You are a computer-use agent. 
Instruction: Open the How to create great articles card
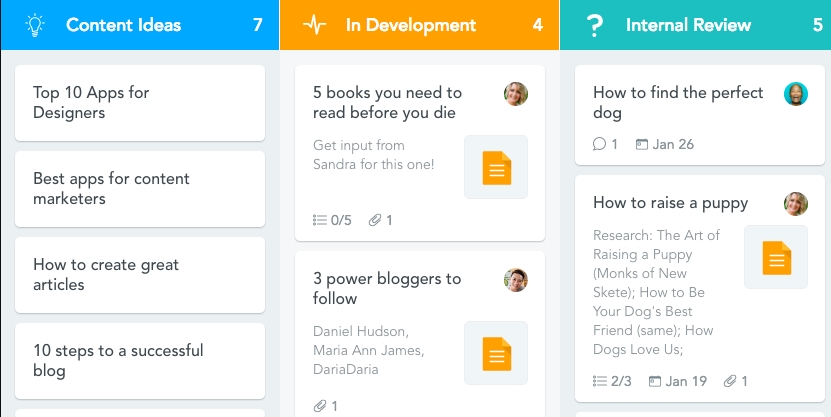[x=140, y=275]
